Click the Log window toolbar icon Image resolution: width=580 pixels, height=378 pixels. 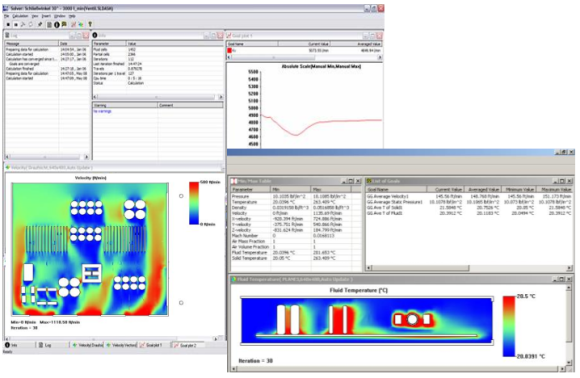pyautogui.click(x=49, y=25)
